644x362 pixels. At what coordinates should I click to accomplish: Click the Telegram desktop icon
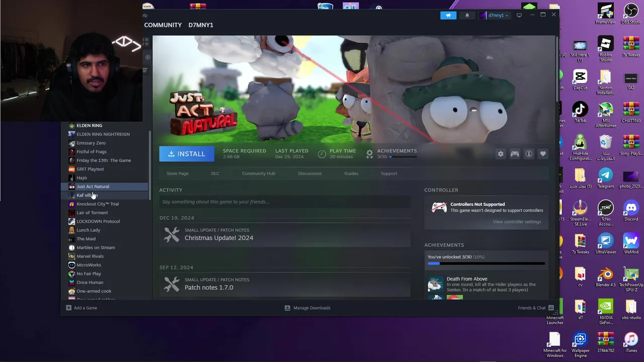point(606,178)
